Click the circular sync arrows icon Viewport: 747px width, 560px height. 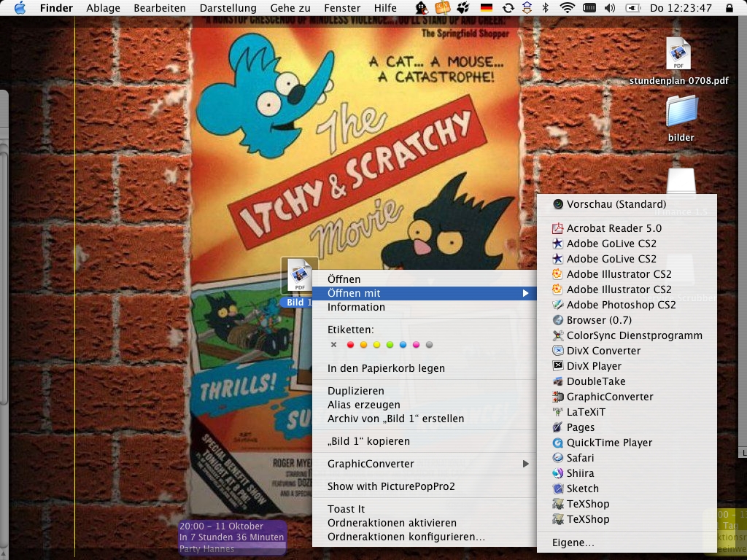(508, 7)
